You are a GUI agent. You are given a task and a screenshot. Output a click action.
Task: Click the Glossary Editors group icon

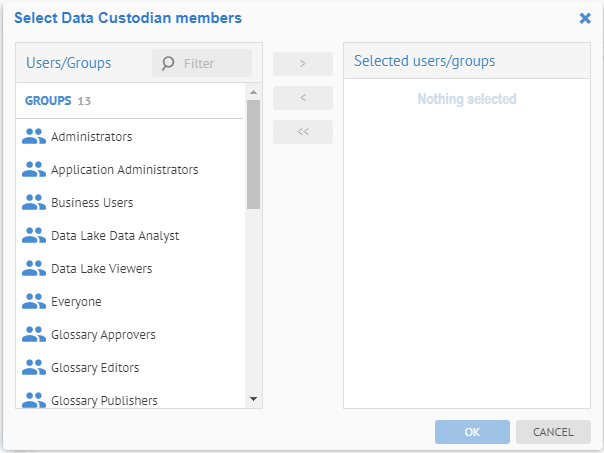tap(34, 368)
